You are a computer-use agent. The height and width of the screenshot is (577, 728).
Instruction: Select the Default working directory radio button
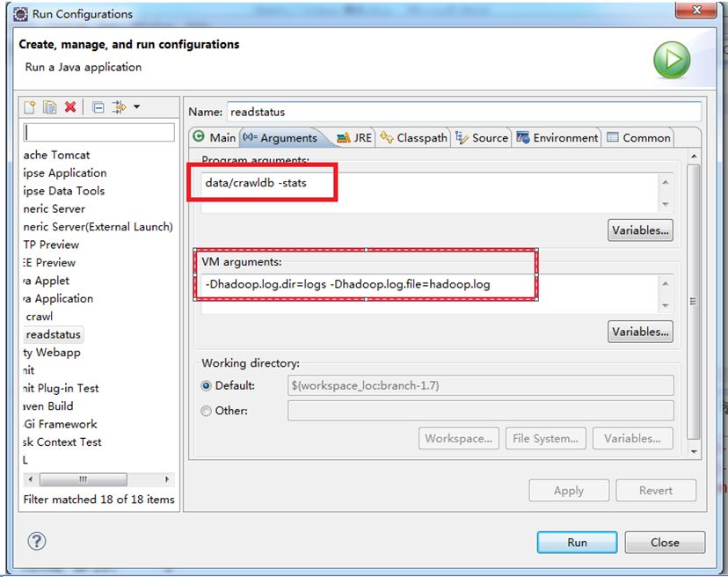[206, 385]
